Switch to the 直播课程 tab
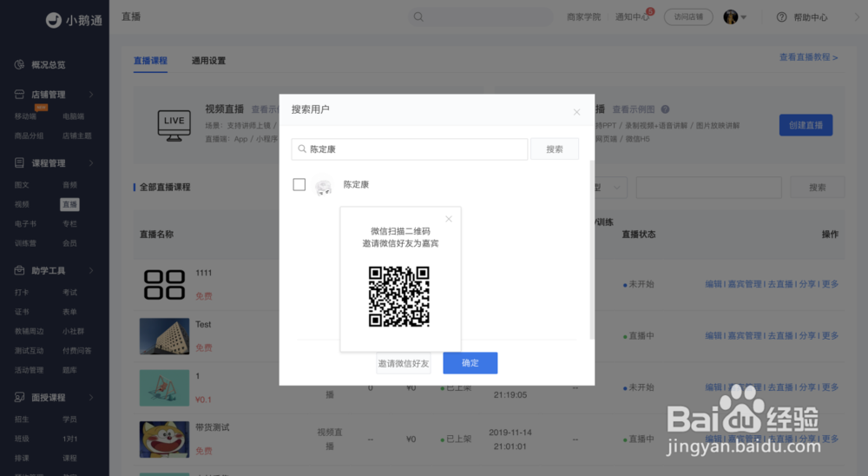Viewport: 868px width, 476px height. [150, 61]
